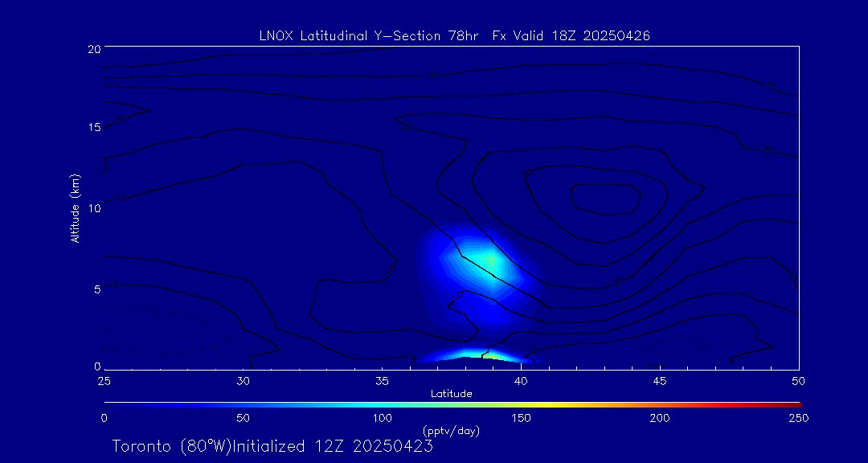
Task: Click the 10 km altitude tick label
Action: click(93, 207)
